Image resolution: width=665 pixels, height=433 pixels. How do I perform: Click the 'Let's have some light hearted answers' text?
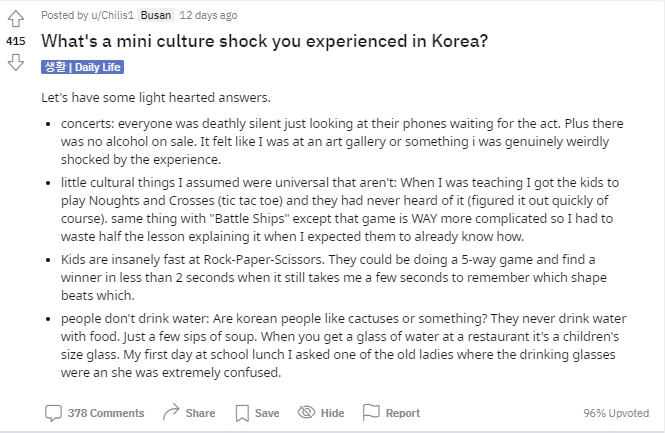coord(156,98)
